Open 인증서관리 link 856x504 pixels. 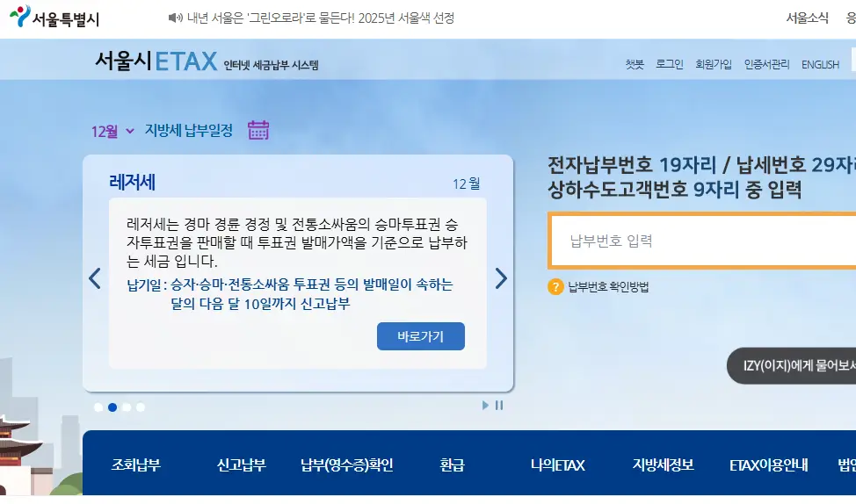point(766,64)
